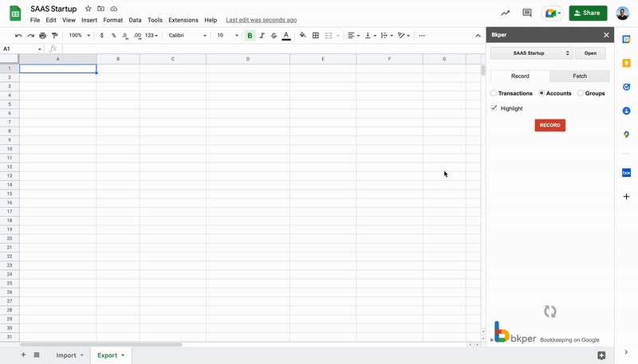Click the merge cells icon
Screen dimensions: 638x364
pyautogui.click(x=329, y=36)
